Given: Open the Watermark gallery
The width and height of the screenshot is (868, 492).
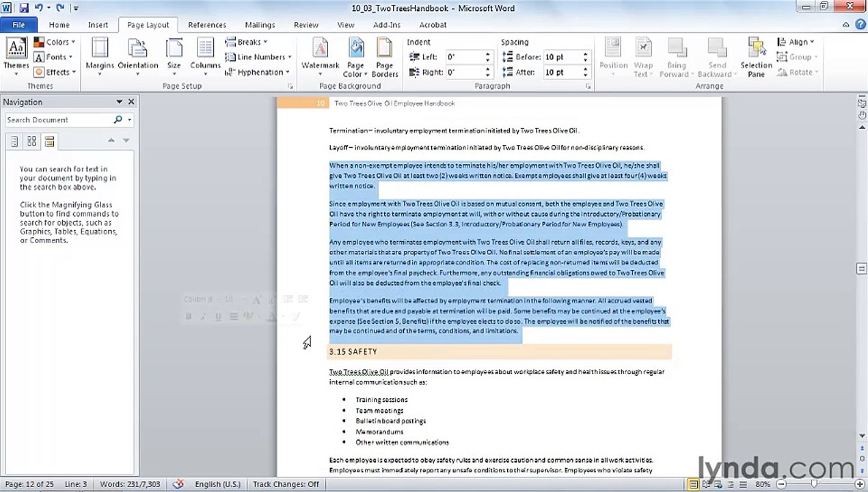Looking at the screenshot, I should pos(320,56).
